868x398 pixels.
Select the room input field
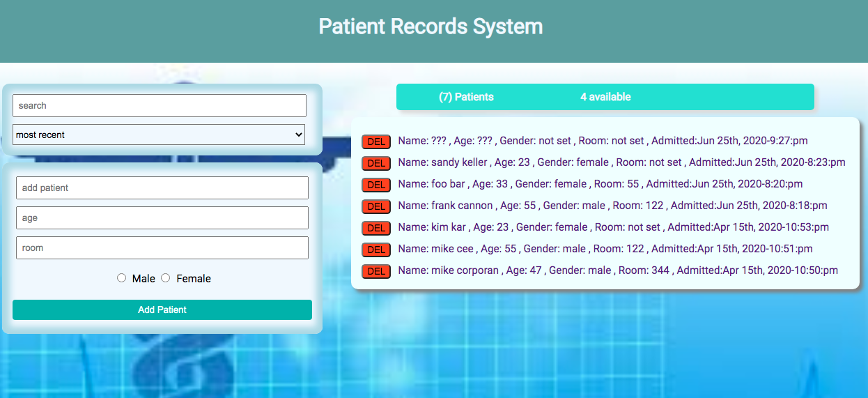(x=162, y=247)
